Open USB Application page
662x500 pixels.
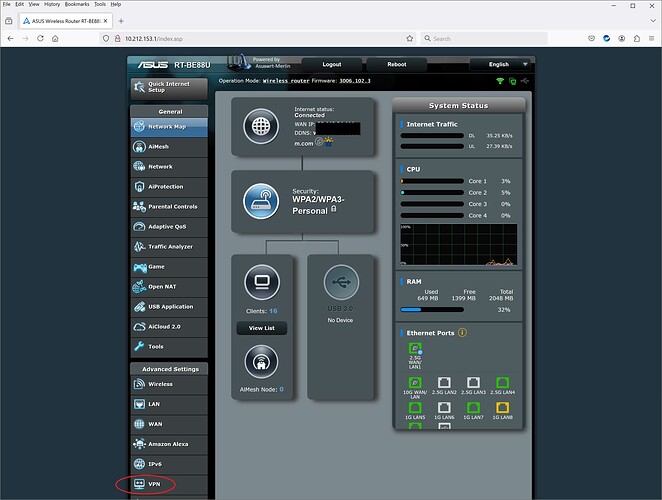pos(169,306)
